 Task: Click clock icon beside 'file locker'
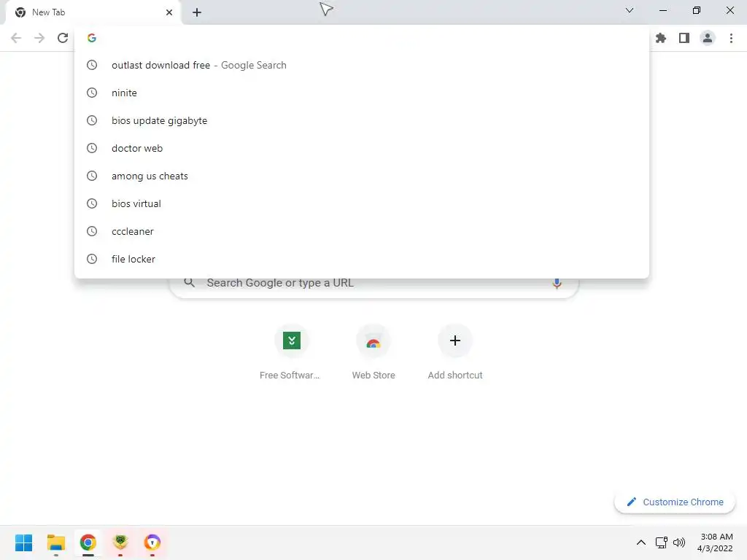[92, 259]
